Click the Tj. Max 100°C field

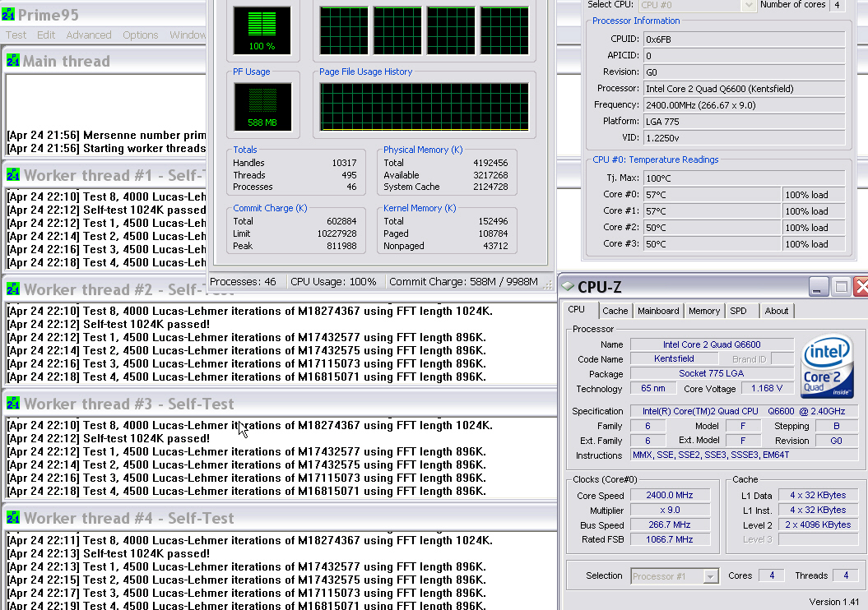(x=744, y=178)
